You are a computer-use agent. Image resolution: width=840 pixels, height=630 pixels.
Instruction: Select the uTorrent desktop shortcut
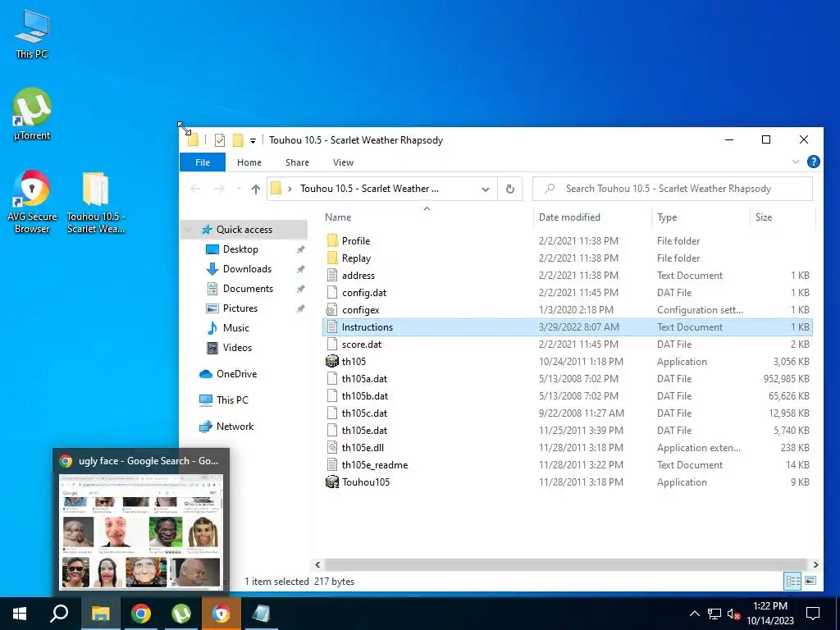pyautogui.click(x=32, y=113)
